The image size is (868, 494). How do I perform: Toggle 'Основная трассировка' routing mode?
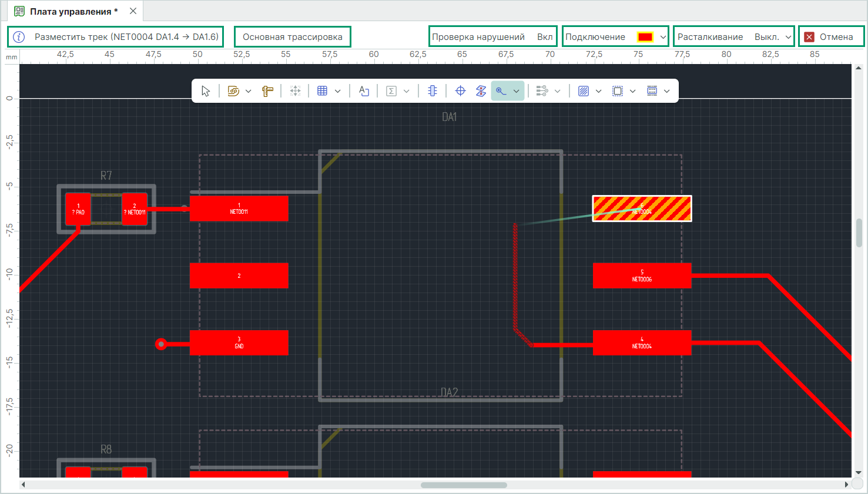(x=292, y=36)
